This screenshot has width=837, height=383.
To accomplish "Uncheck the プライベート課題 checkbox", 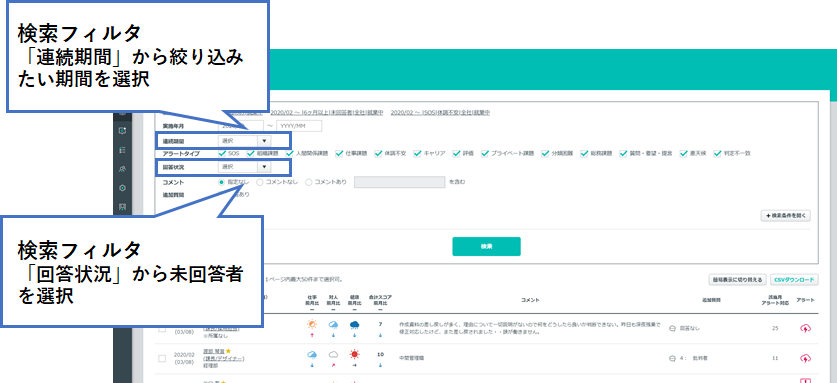I will pos(485,153).
